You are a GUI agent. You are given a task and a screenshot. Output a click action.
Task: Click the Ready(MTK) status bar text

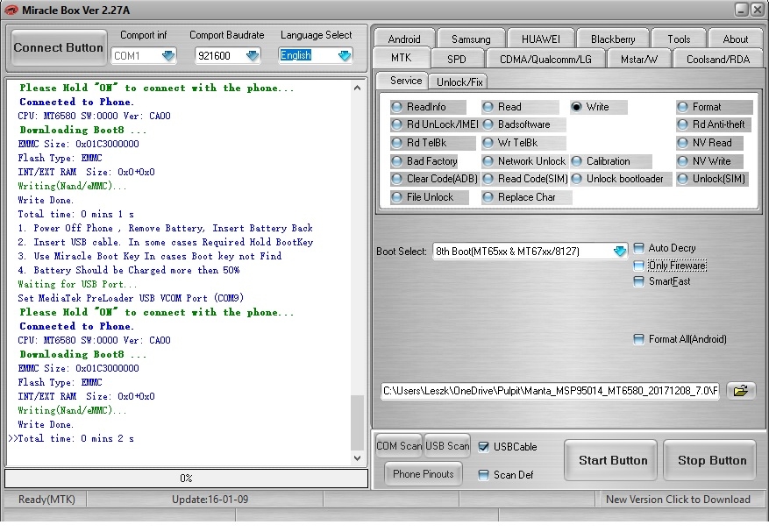pyautogui.click(x=46, y=500)
